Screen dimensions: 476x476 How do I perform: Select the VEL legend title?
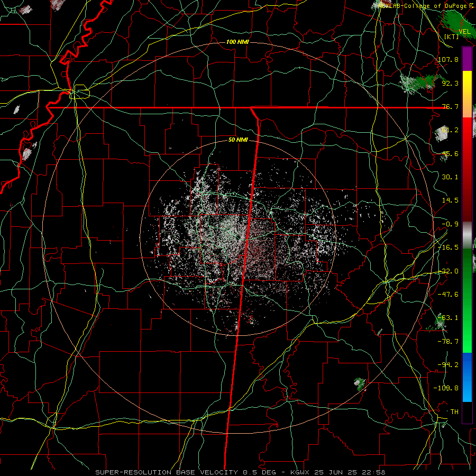[x=464, y=32]
